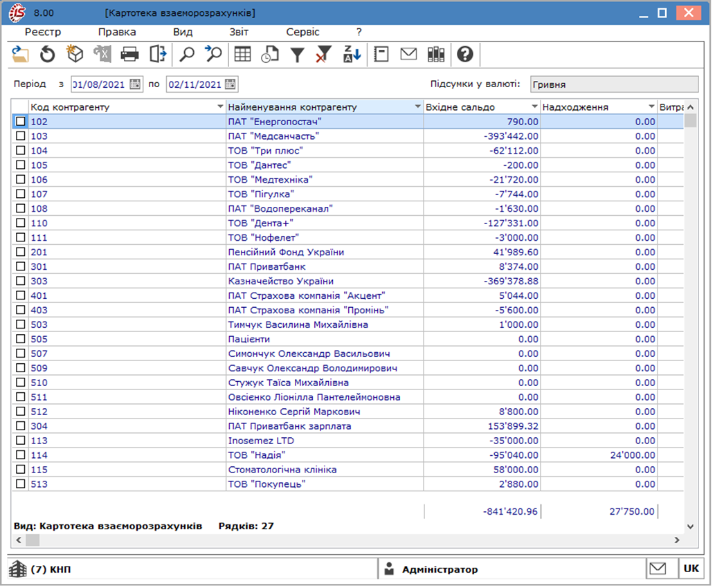Open the Код контрагенту column filter arrow
Image resolution: width=715 pixels, height=588 pixels.
tap(220, 107)
